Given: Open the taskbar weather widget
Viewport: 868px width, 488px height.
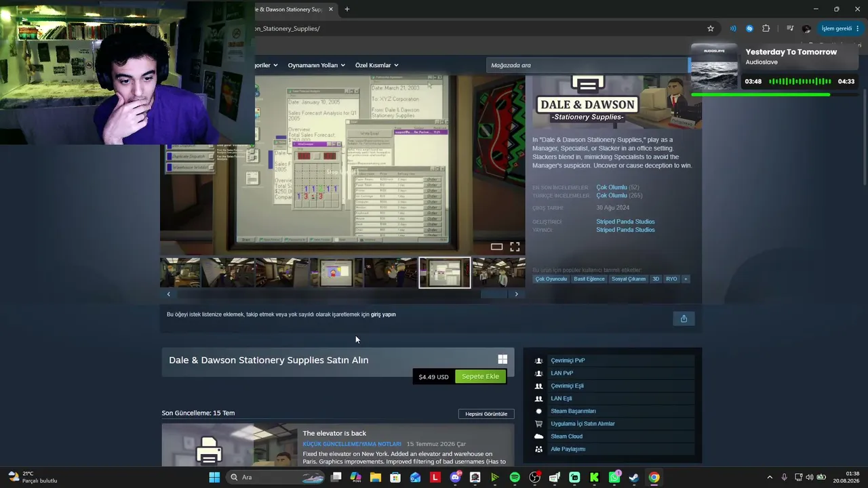Looking at the screenshot, I should point(32,477).
